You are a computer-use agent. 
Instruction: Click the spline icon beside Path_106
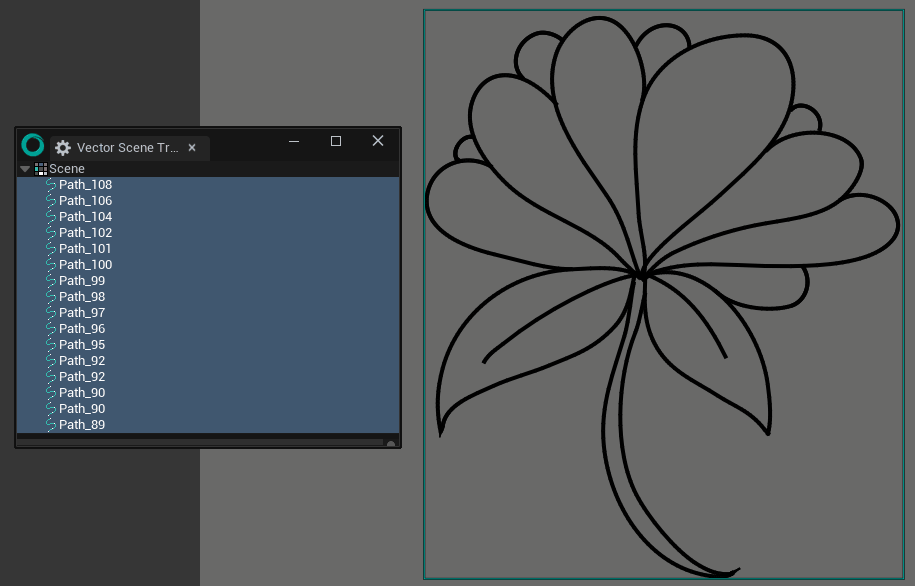pyautogui.click(x=51, y=200)
